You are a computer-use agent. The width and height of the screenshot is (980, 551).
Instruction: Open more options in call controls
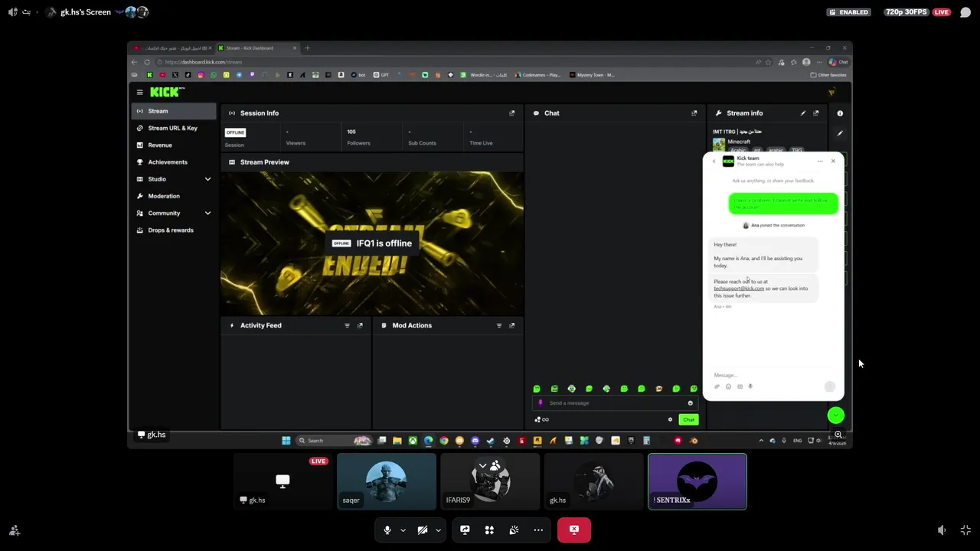(x=538, y=530)
